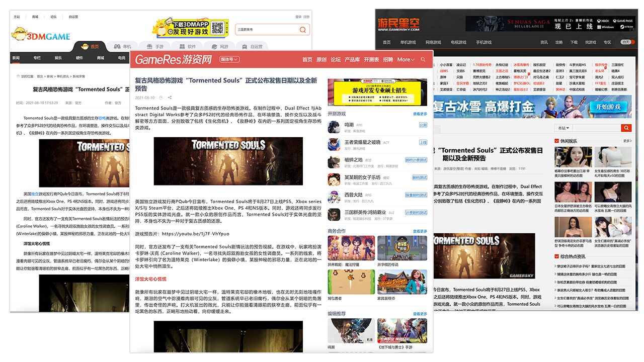This screenshot has width=644, height=362.
Task: Click the 游民星空 Gamersky logo
Action: (397, 23)
